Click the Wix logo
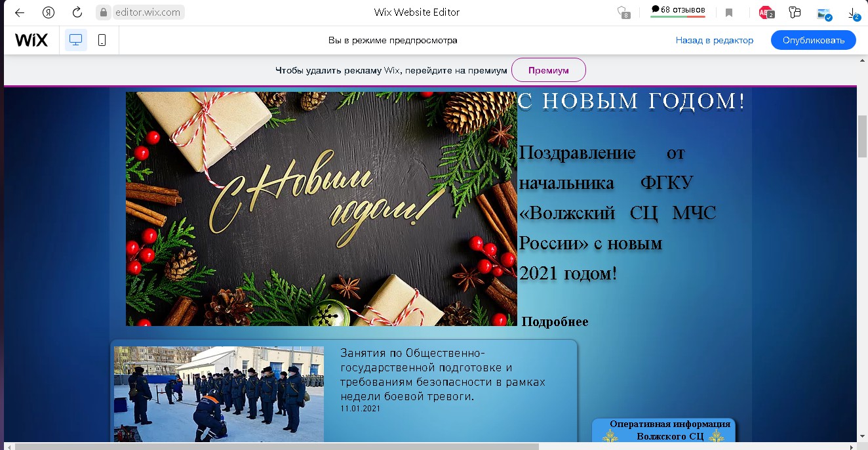This screenshot has width=868, height=450. (31, 40)
